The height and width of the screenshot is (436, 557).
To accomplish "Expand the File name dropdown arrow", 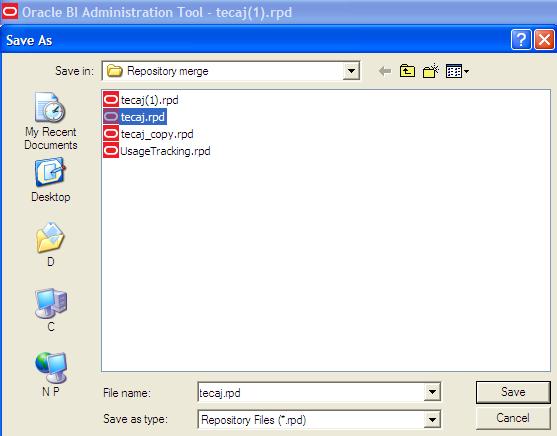I will (x=432, y=392).
